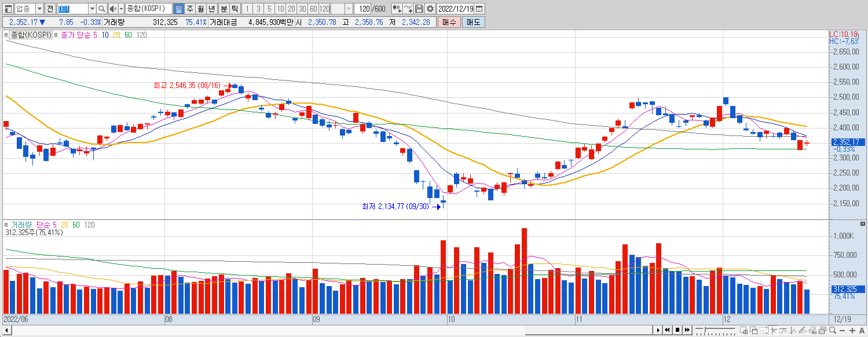This screenshot has width=868, height=337.
Task: Open chart settings gear icon
Action: coord(430,9)
